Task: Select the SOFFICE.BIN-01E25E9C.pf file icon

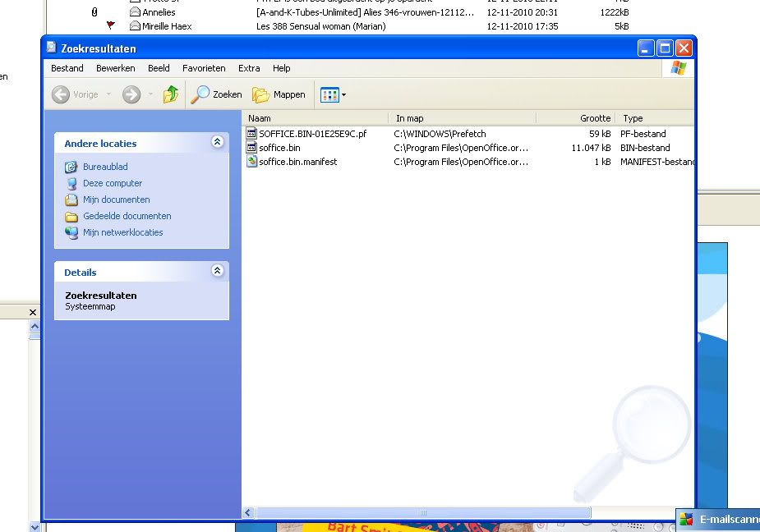Action: pyautogui.click(x=251, y=133)
